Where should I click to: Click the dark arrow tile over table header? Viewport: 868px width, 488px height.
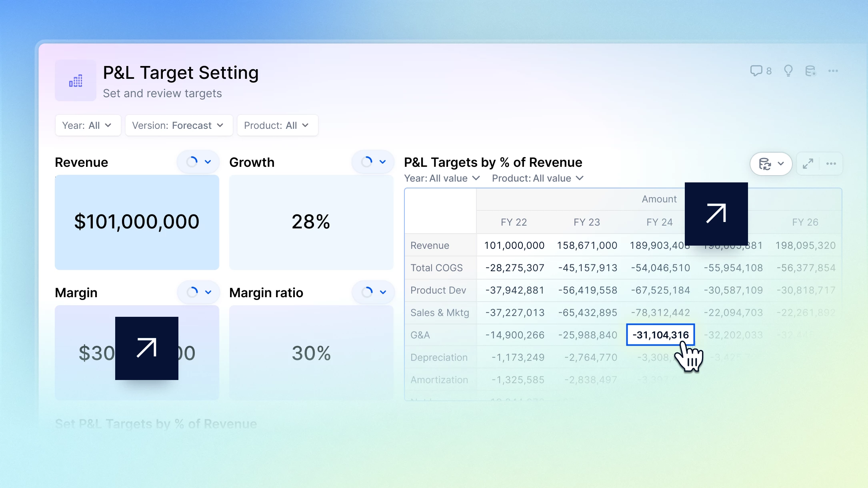click(716, 214)
